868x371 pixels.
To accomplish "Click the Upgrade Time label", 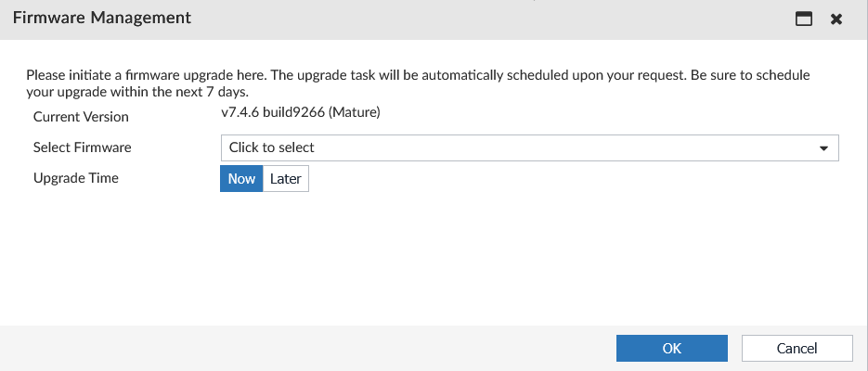I will click(75, 178).
